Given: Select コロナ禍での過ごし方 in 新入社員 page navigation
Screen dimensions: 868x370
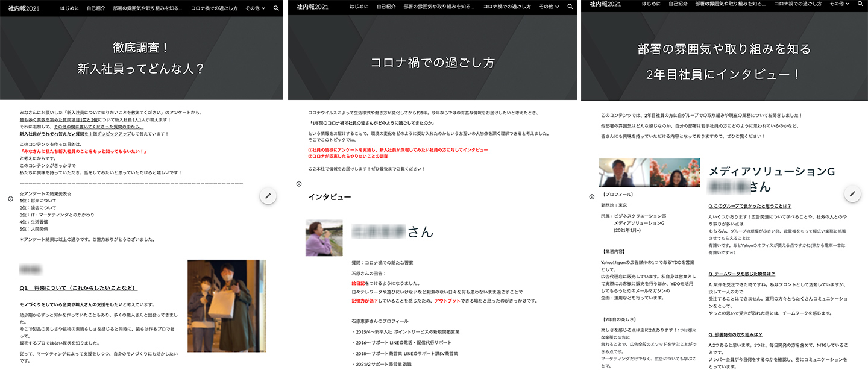Looking at the screenshot, I should (214, 8).
